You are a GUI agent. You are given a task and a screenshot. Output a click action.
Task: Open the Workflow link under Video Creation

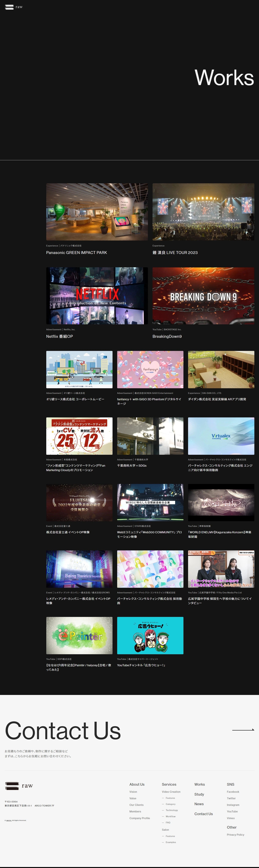coord(170,816)
